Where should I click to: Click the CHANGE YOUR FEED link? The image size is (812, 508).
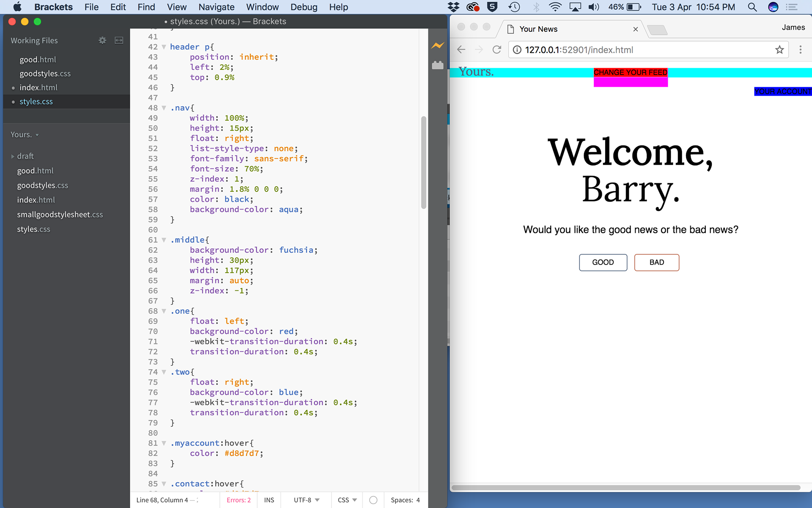coord(630,72)
